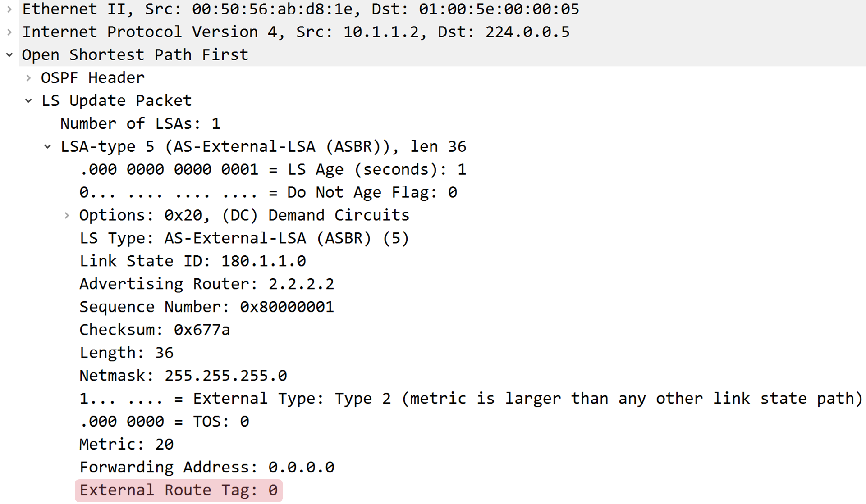Collapse the LSA-type 5 AS-External-LSA node

tap(47, 146)
